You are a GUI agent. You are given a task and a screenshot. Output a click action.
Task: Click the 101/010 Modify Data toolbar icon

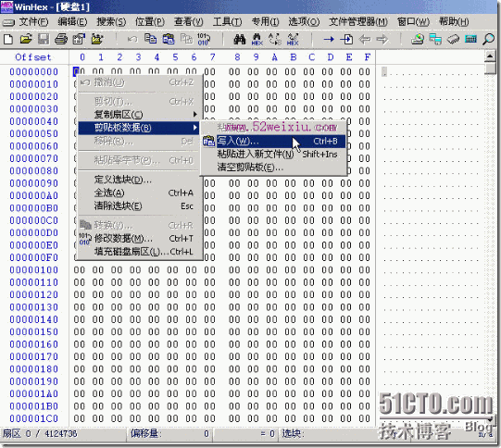pos(204,39)
